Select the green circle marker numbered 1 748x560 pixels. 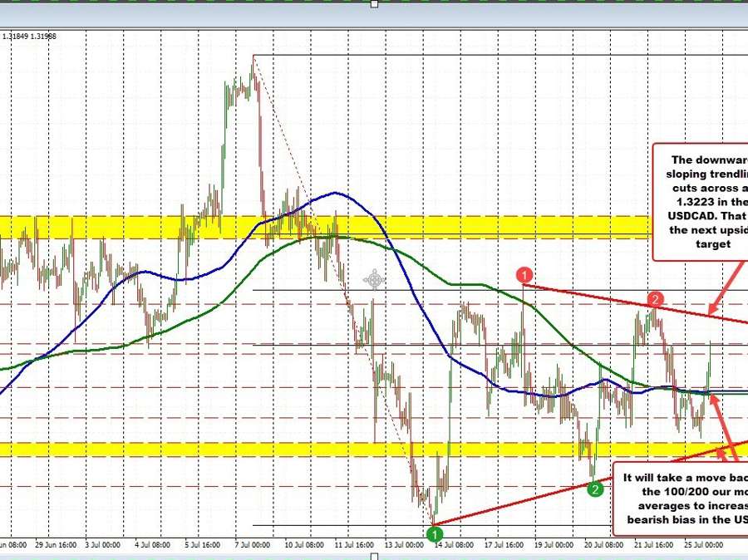tap(434, 532)
